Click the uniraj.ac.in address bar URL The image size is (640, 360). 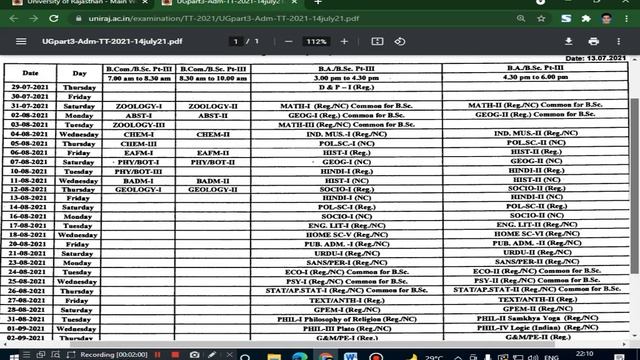pyautogui.click(x=224, y=19)
